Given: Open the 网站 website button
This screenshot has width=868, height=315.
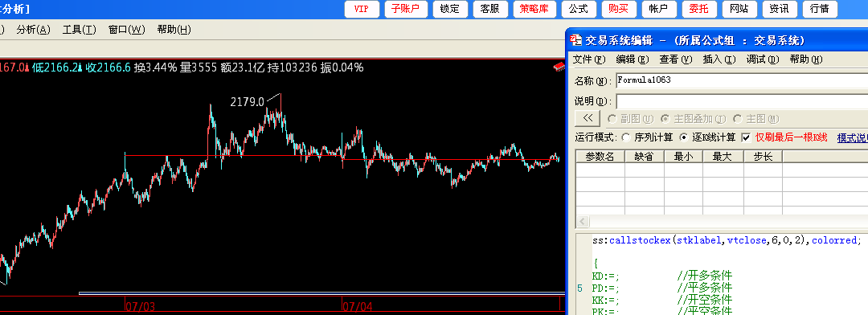Looking at the screenshot, I should pyautogui.click(x=739, y=9).
